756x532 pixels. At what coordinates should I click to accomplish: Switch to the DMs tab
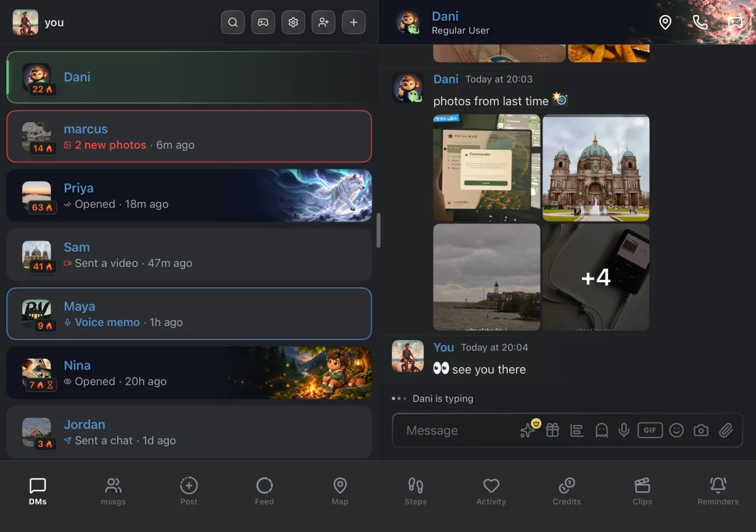pos(38,492)
